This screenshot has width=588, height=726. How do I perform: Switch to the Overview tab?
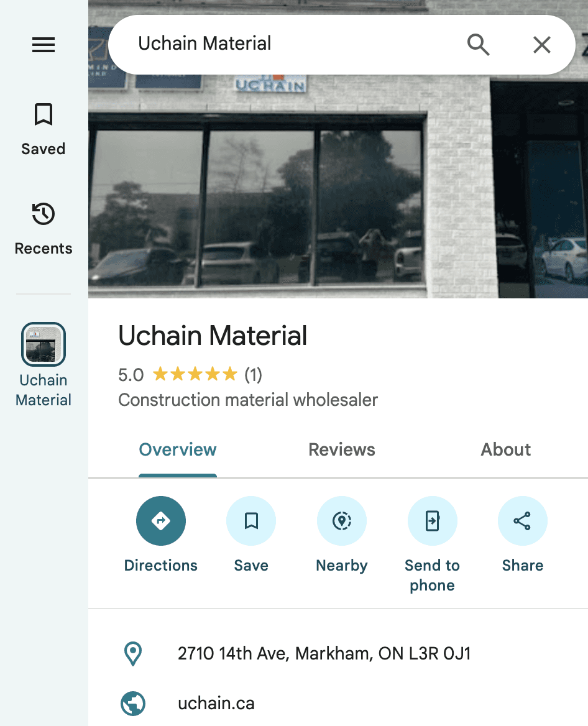point(178,450)
